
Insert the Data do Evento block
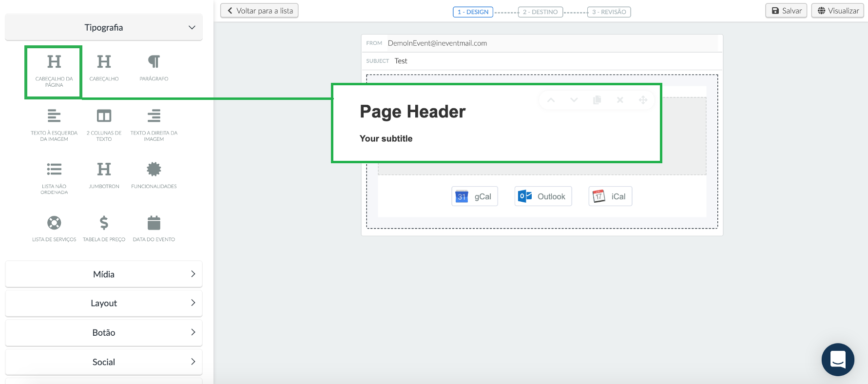(x=154, y=229)
